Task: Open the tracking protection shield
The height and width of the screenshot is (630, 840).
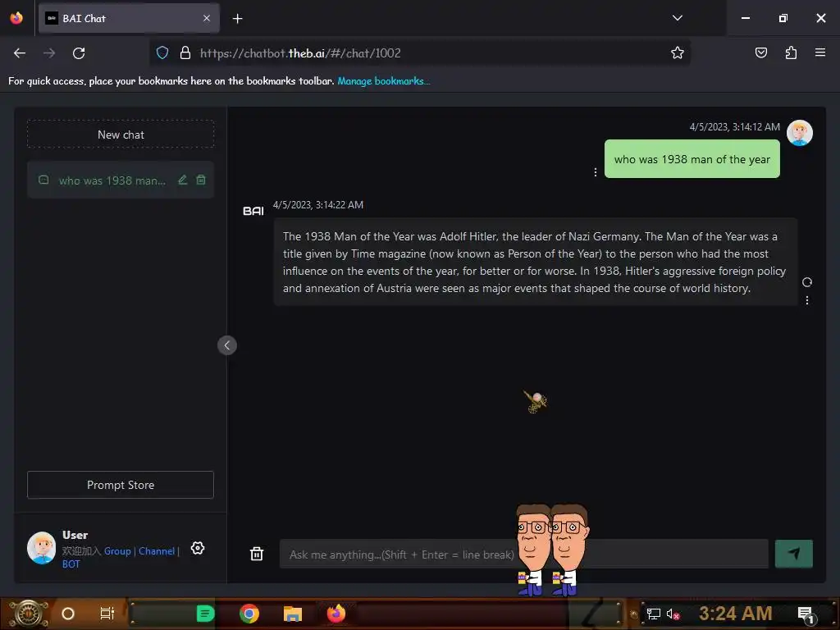Action: (162, 52)
